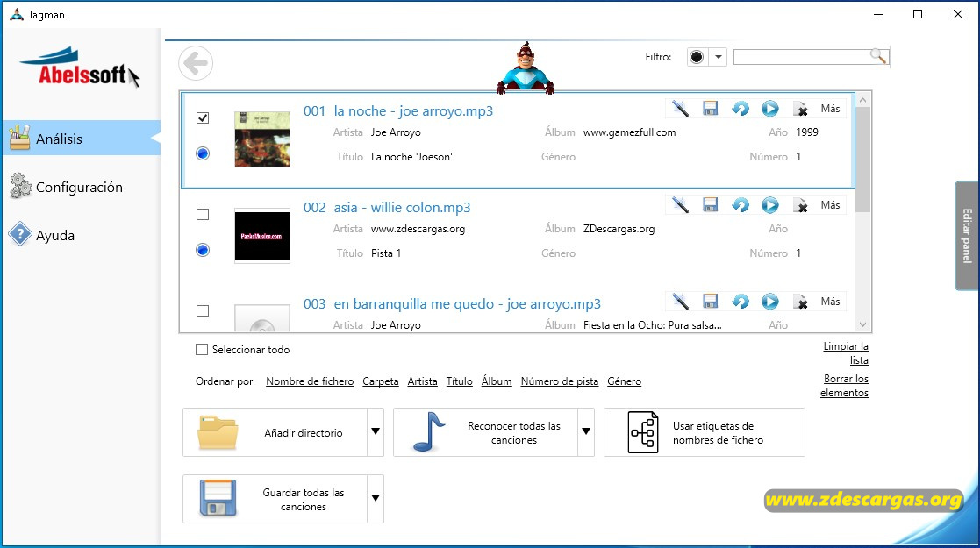This screenshot has width=980, height=548.
Task: Open the Análisis section
Action: click(81, 138)
